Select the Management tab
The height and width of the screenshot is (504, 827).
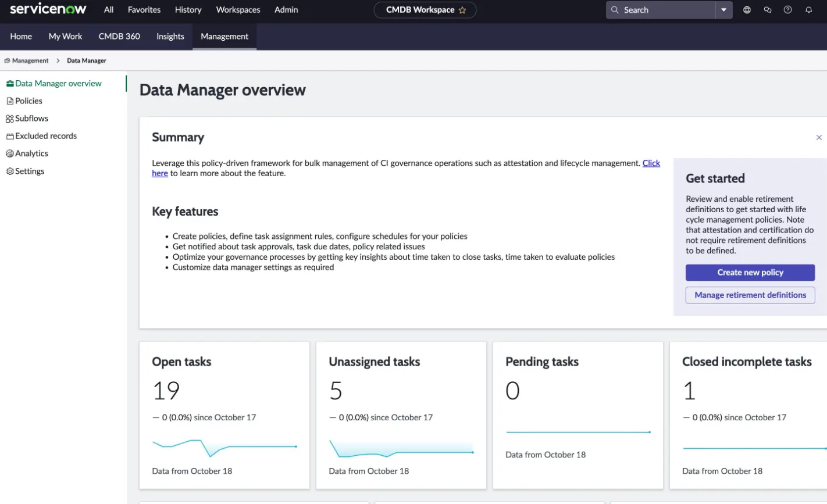coord(224,36)
